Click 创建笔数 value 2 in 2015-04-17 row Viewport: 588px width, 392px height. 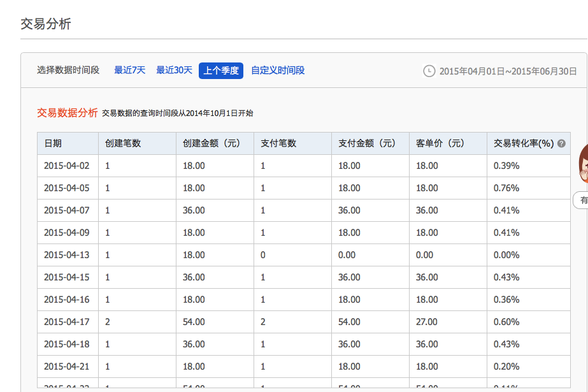108,322
